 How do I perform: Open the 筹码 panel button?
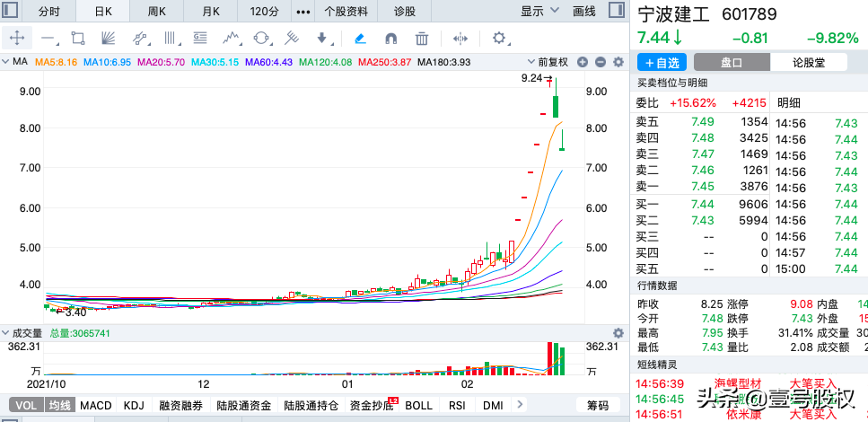(x=598, y=406)
